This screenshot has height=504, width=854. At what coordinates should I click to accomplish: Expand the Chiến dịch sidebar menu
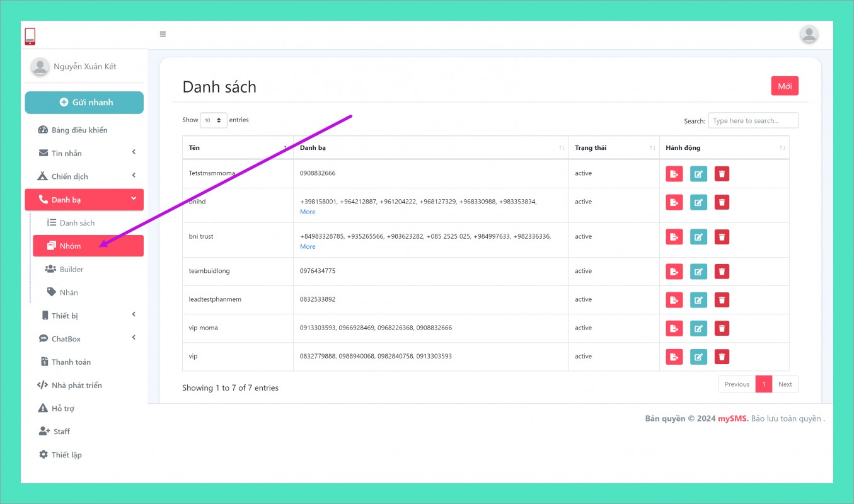(x=84, y=176)
